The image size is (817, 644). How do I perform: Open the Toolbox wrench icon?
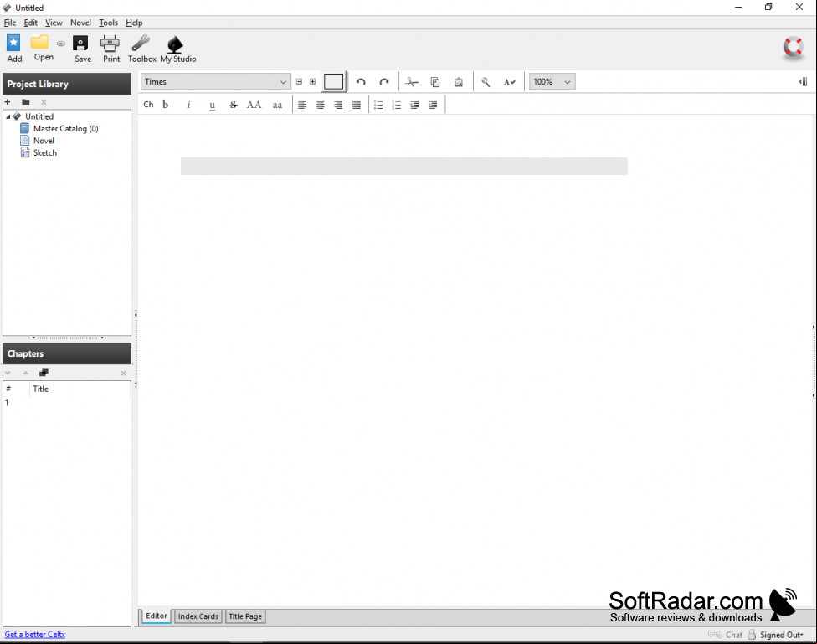[141, 44]
